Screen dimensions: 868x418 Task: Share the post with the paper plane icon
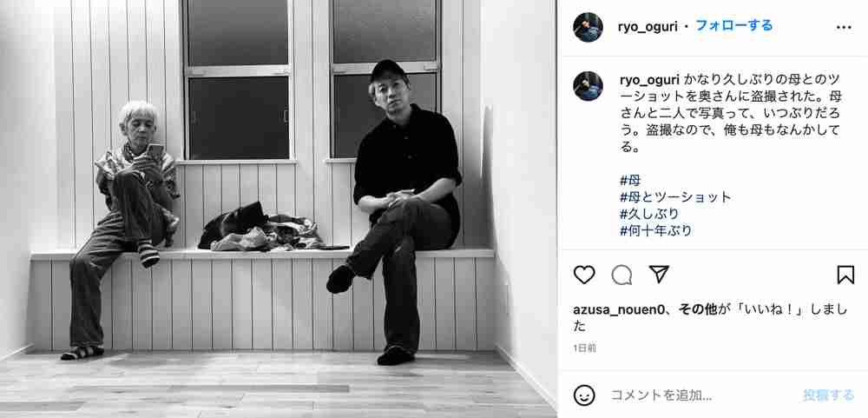tap(659, 275)
